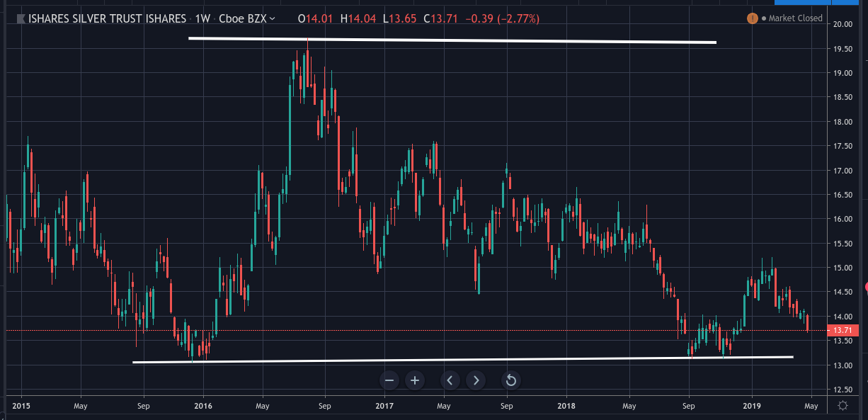Screen dimensions: 868x420
Task: Zoom in the chart with plus button
Action: 415,380
